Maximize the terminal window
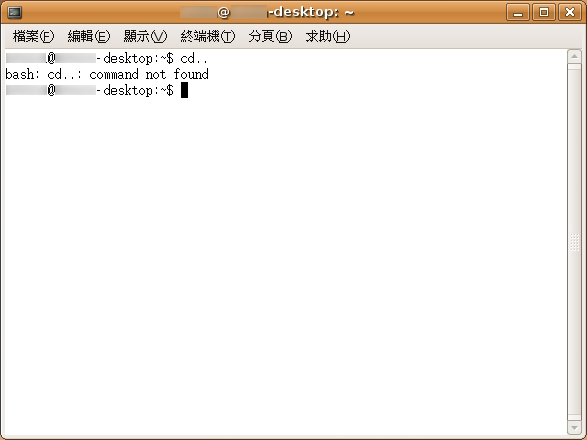 pos(544,12)
